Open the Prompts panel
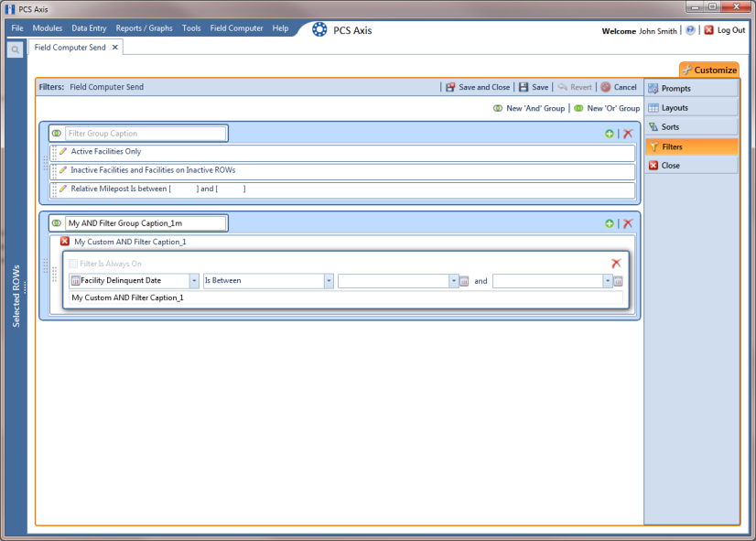The width and height of the screenshot is (756, 541). pos(691,88)
